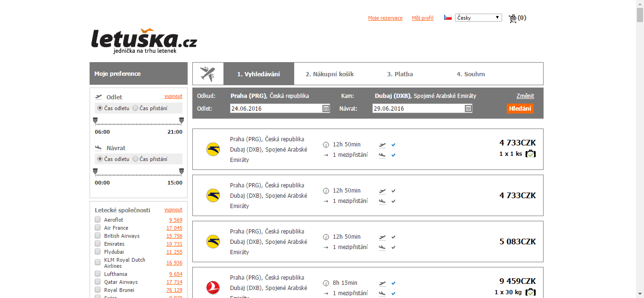The image size is (644, 298).
Task: Check the Royal Brunei filter
Action: (98, 290)
